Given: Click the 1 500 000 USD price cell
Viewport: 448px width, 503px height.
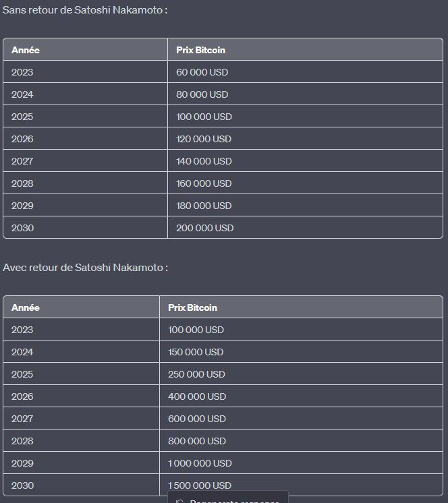Looking at the screenshot, I should coord(200,485).
